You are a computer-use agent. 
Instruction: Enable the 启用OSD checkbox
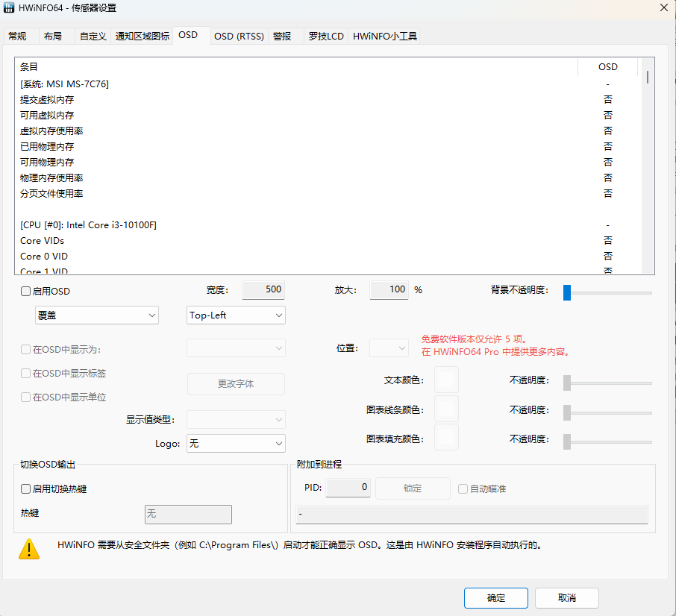pos(25,291)
